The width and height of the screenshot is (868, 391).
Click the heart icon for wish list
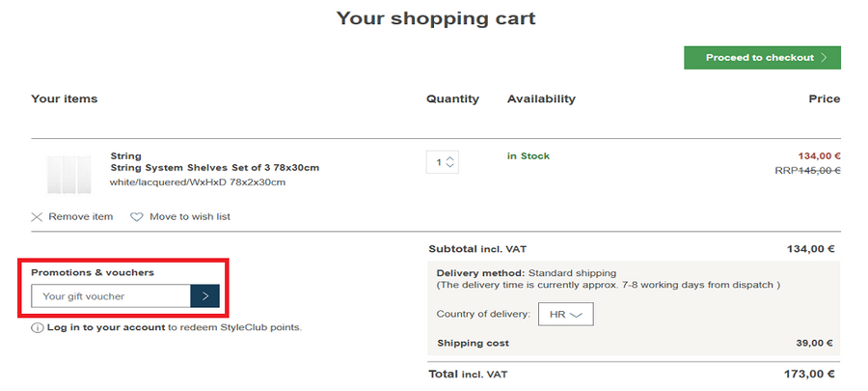coord(137,217)
